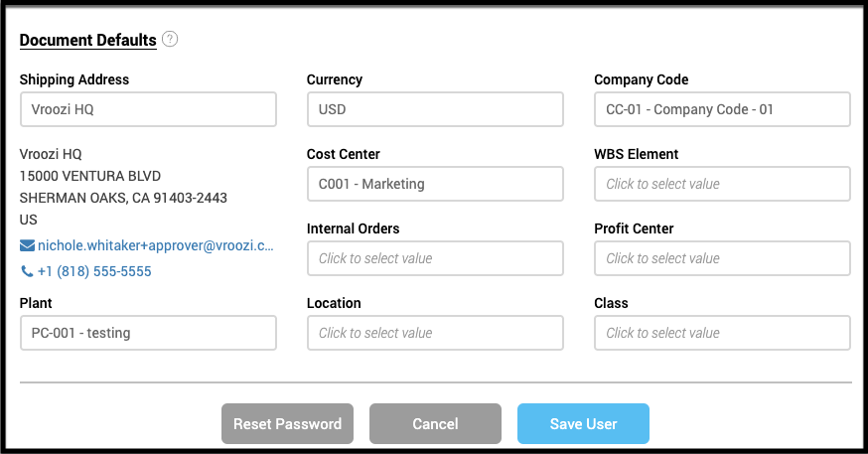This screenshot has width=868, height=454.
Task: Click the Save User button
Action: (x=583, y=423)
